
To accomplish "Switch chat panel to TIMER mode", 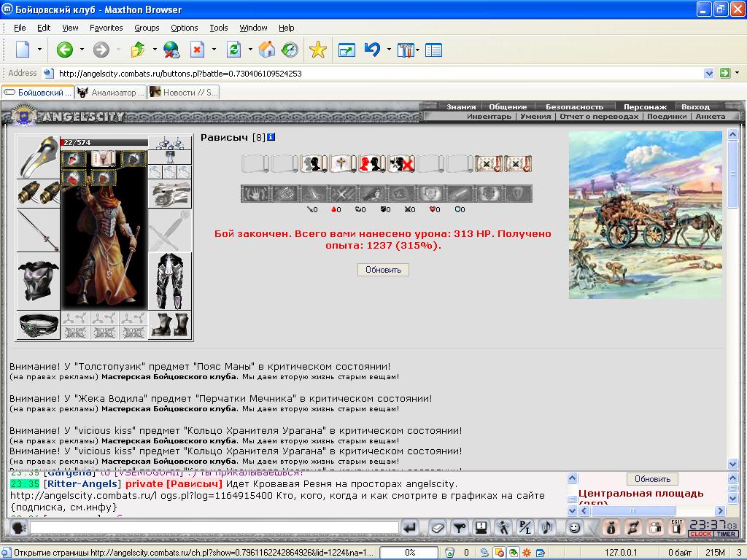I will click(x=726, y=534).
